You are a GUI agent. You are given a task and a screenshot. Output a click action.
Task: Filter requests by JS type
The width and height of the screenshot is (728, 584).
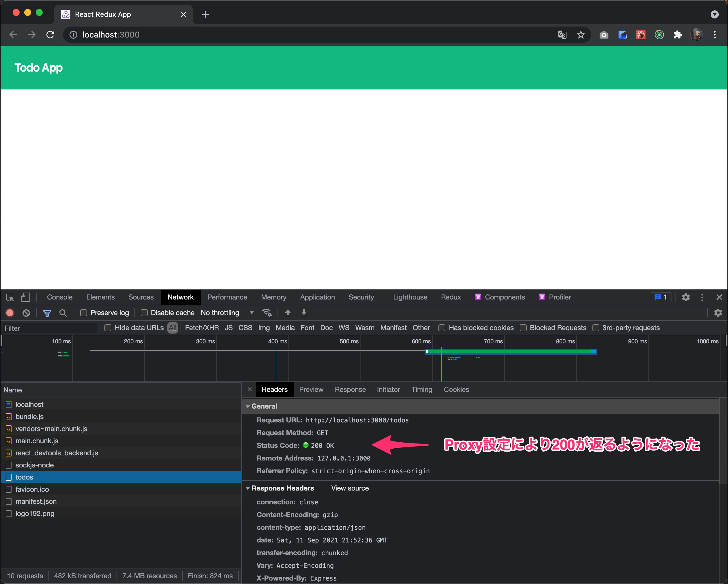pos(229,328)
